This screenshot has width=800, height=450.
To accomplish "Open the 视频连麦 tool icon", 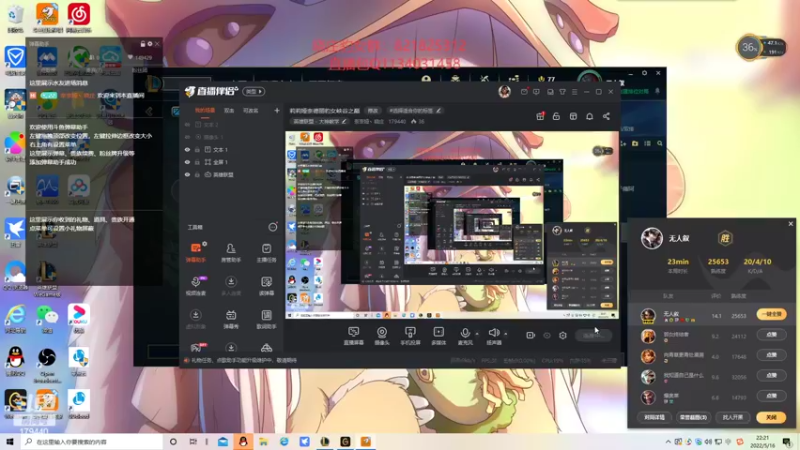I will point(195,286).
